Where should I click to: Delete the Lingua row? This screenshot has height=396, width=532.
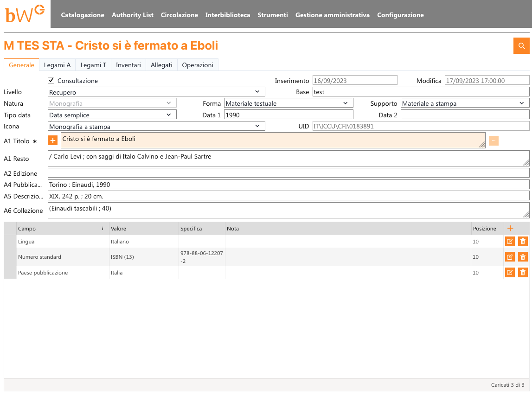click(523, 242)
